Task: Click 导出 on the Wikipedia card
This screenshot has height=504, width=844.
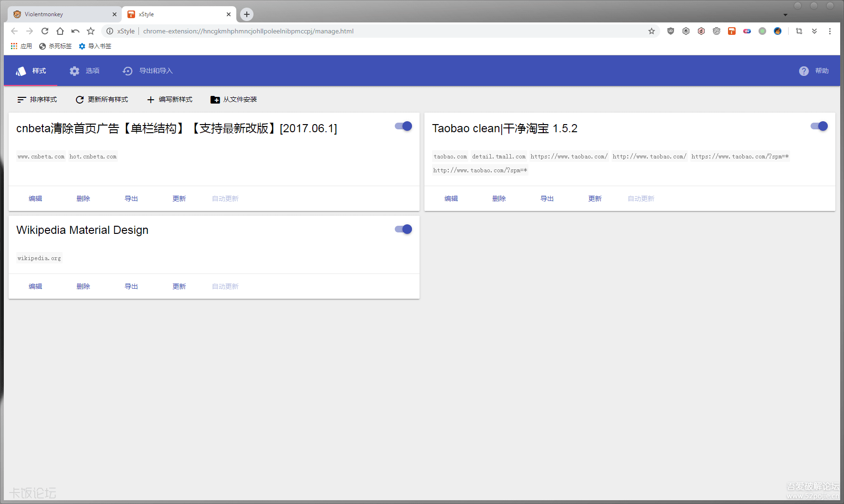Action: (131, 286)
